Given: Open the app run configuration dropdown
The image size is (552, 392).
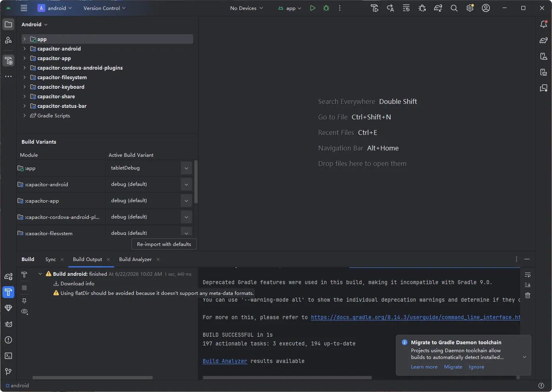Looking at the screenshot, I should pos(290,8).
